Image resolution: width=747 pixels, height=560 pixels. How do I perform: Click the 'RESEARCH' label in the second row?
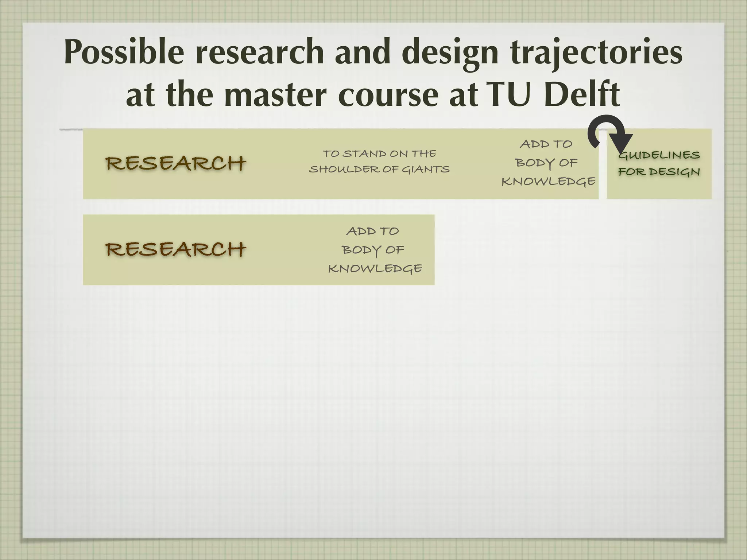pos(176,249)
